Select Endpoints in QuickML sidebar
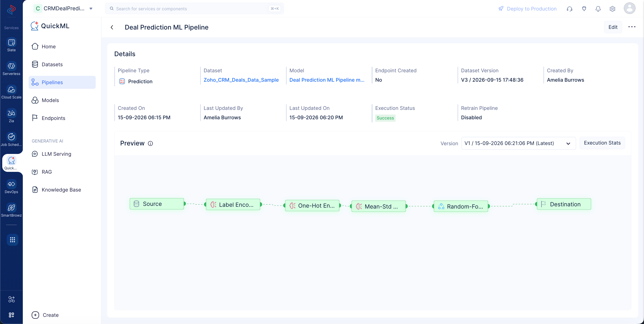This screenshot has height=324, width=644. pos(62,118)
